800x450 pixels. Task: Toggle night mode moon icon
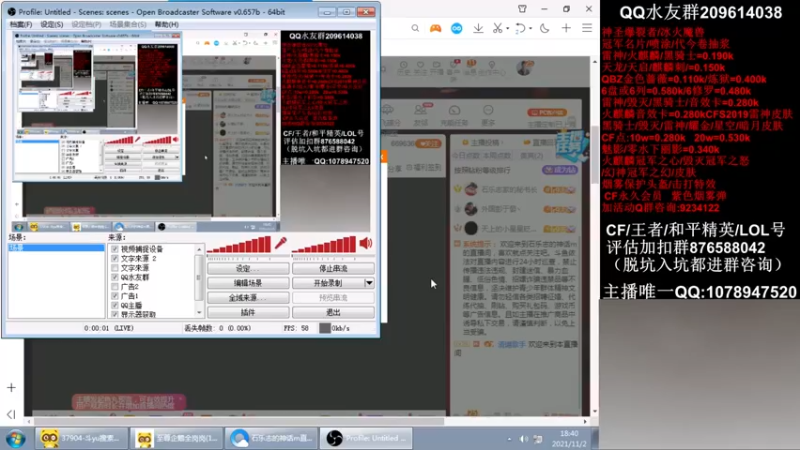pyautogui.click(x=545, y=29)
